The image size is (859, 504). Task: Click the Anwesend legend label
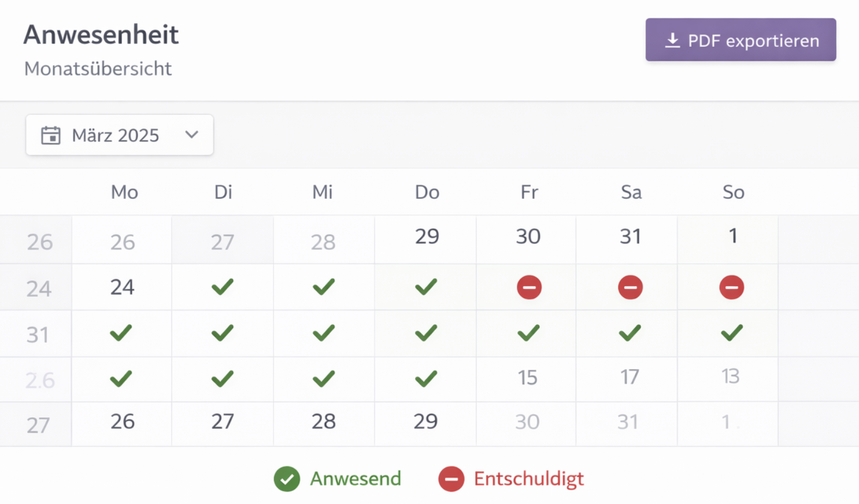point(356,479)
